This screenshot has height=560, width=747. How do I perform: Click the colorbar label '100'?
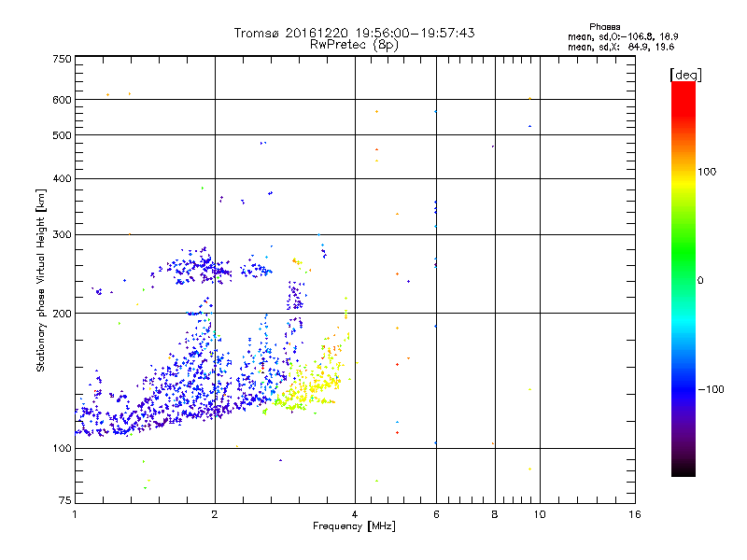click(707, 172)
